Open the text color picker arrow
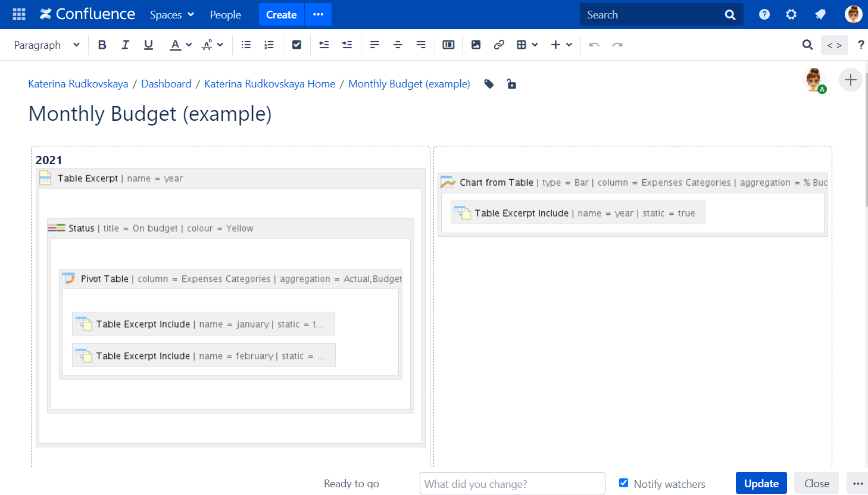The height and width of the screenshot is (495, 868). coord(189,45)
